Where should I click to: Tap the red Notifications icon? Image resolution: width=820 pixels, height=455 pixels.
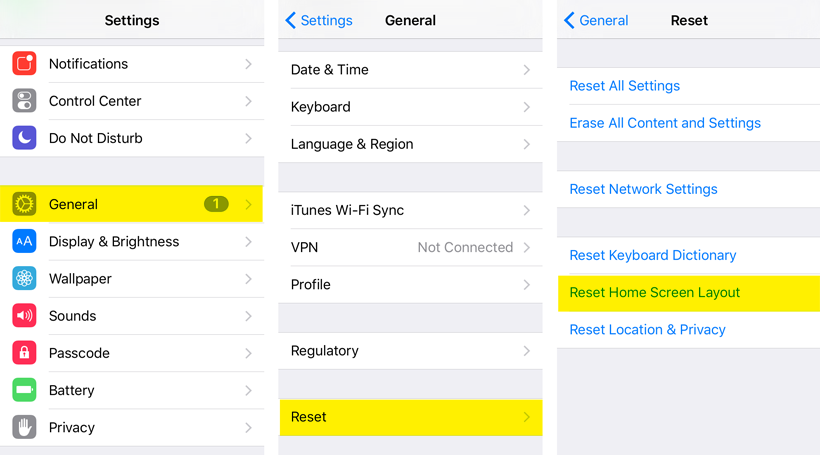point(24,64)
